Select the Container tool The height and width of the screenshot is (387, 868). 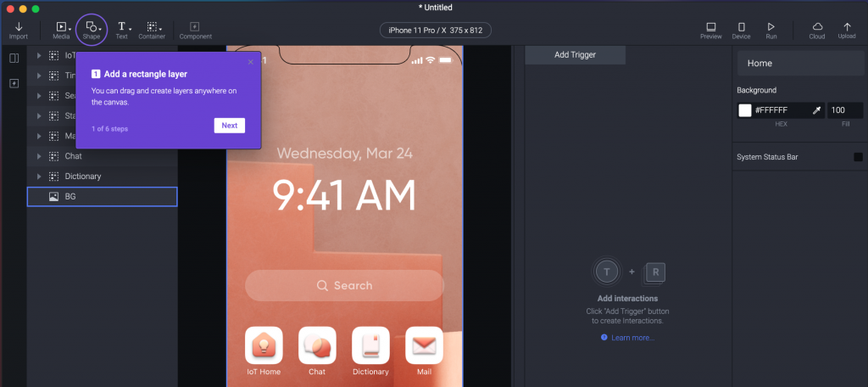click(x=152, y=31)
